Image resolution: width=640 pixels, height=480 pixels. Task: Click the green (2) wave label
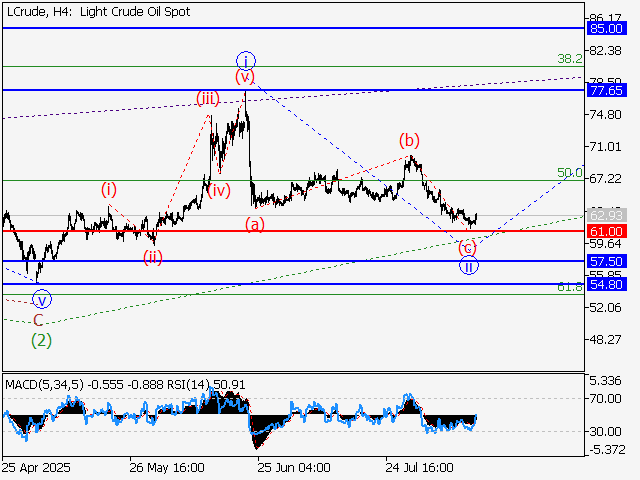coord(41,340)
